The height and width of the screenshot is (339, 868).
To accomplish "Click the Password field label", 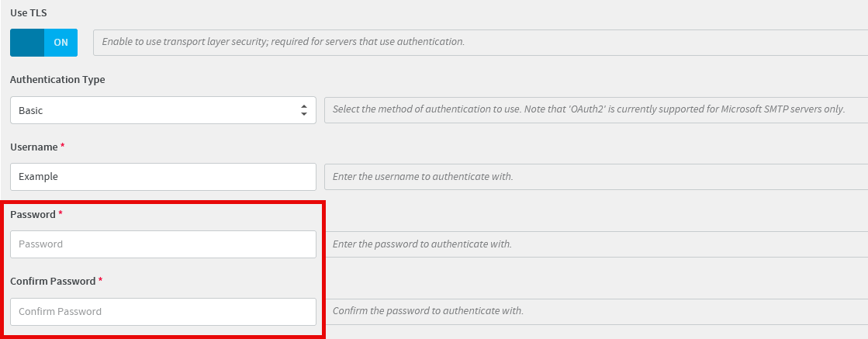I will (x=33, y=214).
